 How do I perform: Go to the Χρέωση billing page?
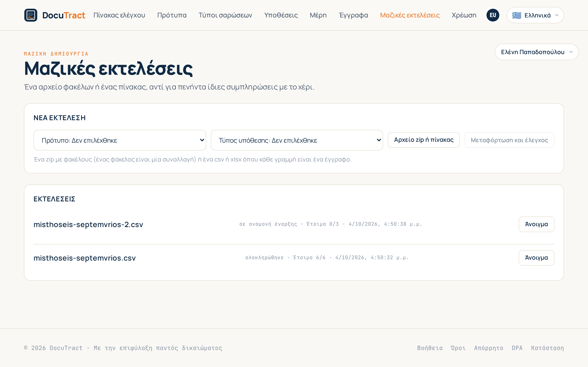[464, 15]
